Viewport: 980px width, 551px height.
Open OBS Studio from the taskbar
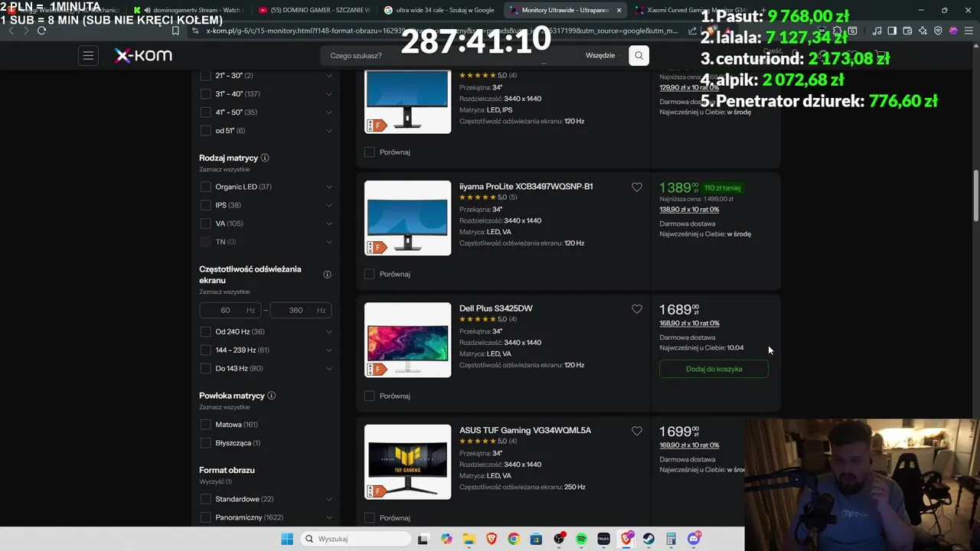559,539
